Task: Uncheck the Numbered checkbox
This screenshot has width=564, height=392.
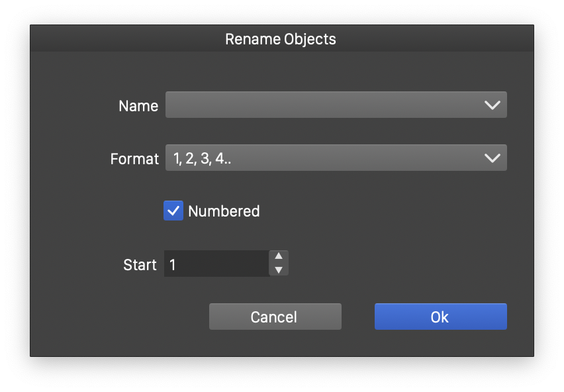Action: 173,211
